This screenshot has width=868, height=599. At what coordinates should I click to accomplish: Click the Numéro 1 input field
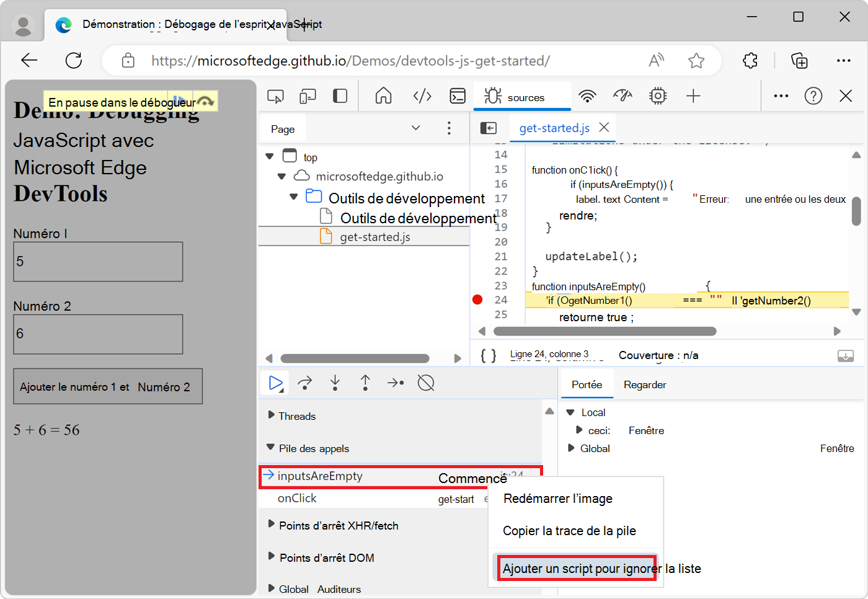click(x=98, y=262)
